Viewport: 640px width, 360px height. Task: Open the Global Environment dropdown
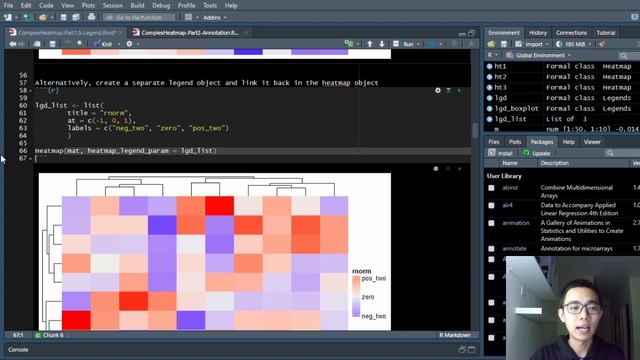(x=538, y=56)
